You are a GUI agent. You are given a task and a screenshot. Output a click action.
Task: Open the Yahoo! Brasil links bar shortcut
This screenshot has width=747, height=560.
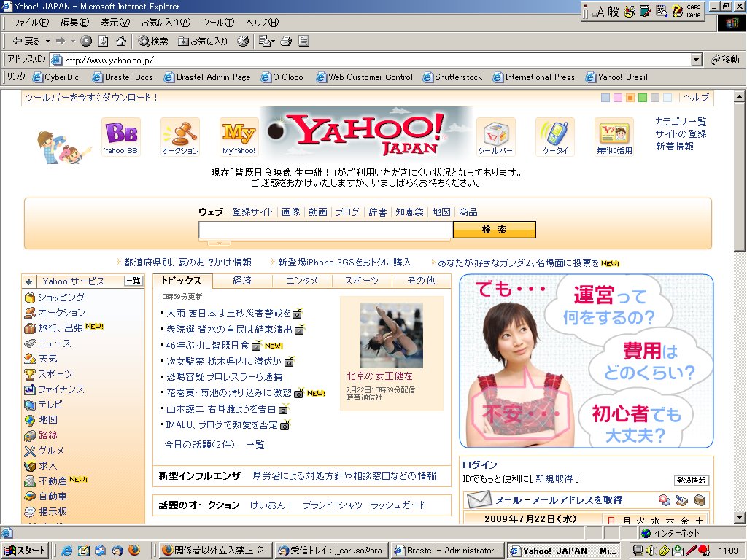(x=616, y=77)
